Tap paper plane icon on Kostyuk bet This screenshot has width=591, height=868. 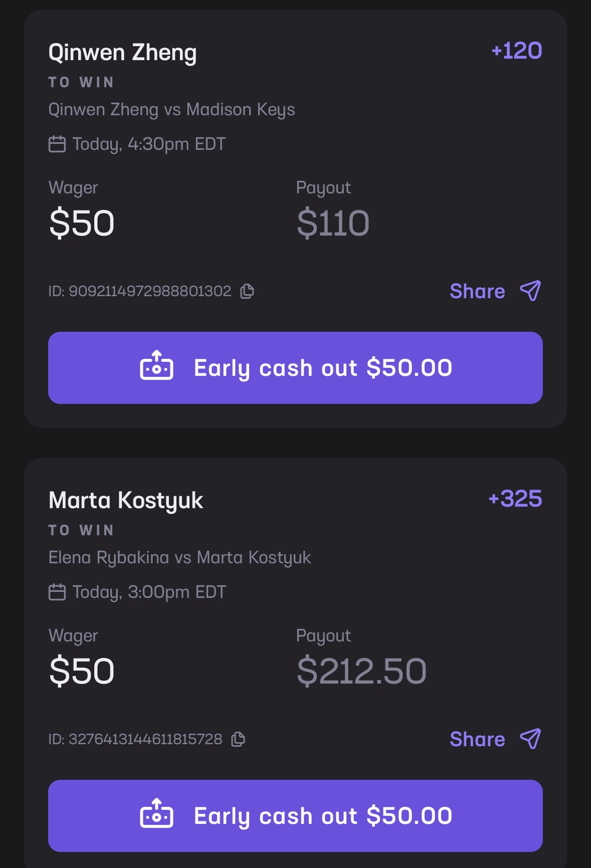pyautogui.click(x=530, y=739)
